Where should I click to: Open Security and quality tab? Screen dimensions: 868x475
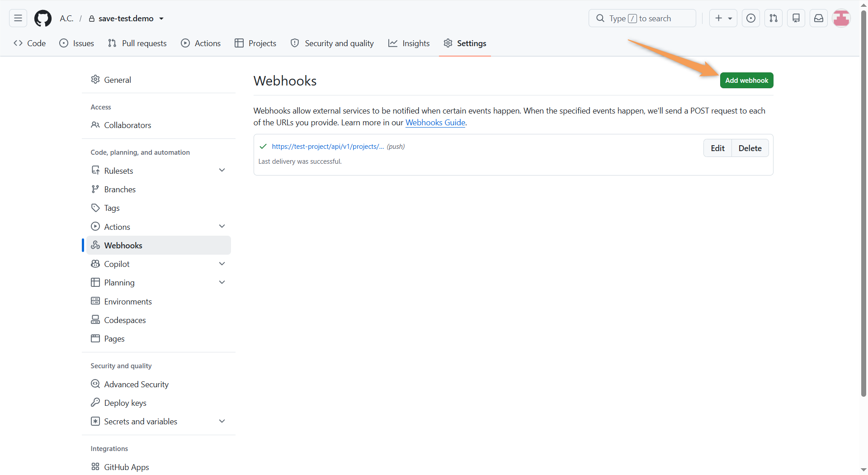(x=332, y=43)
